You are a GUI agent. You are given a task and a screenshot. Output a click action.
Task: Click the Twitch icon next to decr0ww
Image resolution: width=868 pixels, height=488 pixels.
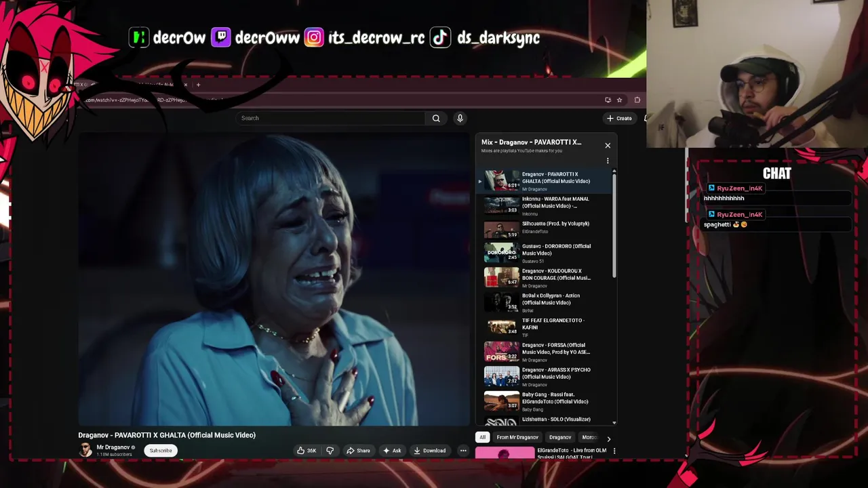pyautogui.click(x=220, y=37)
